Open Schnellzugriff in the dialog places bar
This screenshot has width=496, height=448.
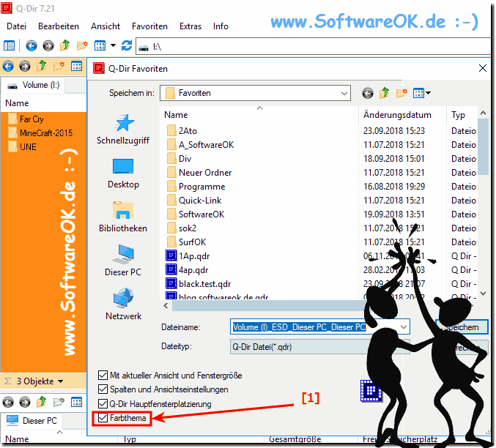[x=123, y=130]
